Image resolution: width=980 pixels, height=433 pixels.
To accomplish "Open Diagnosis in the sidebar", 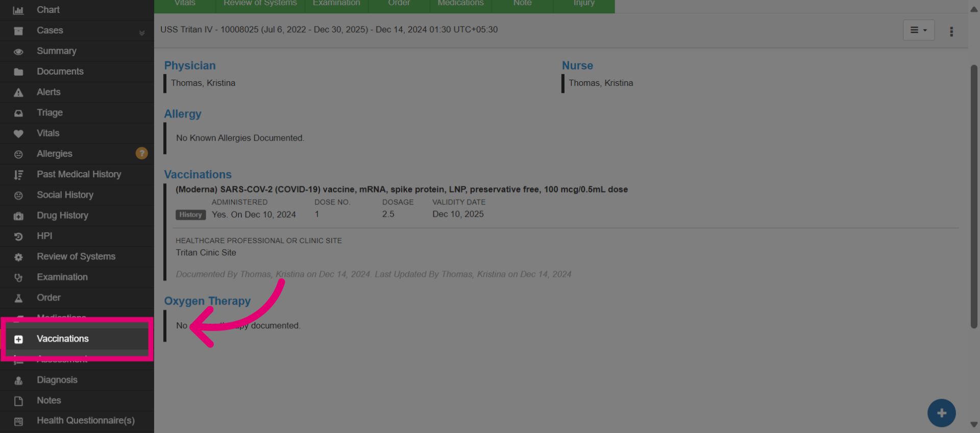I will click(x=77, y=380).
